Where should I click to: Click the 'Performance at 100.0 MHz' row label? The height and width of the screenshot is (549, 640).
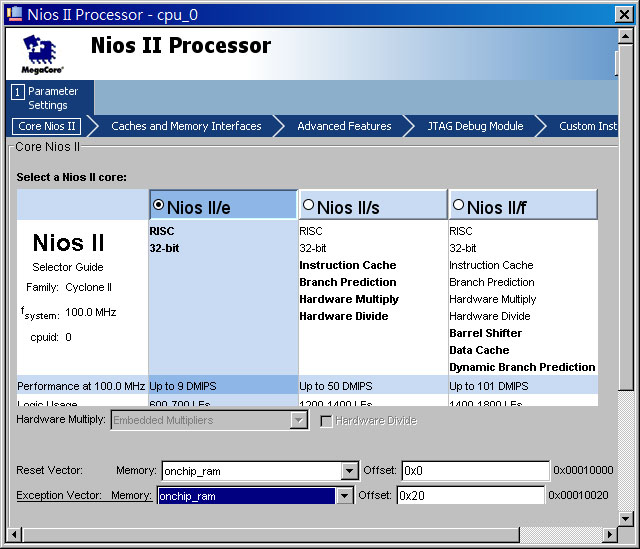81,386
